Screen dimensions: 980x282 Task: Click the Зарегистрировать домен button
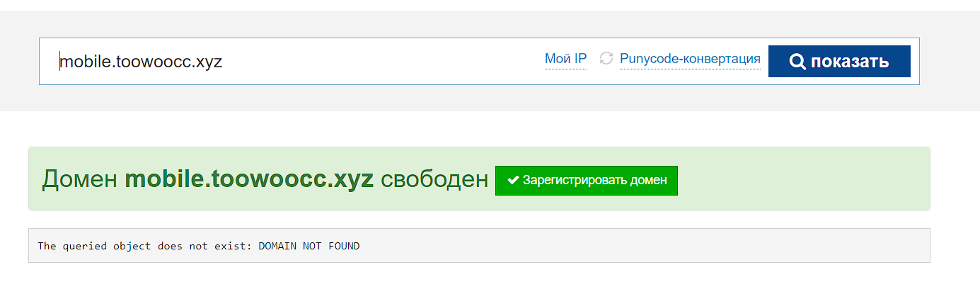point(587,181)
